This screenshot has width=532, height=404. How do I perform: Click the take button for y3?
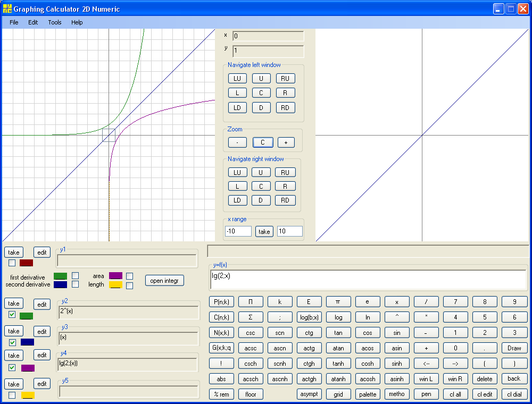14,331
